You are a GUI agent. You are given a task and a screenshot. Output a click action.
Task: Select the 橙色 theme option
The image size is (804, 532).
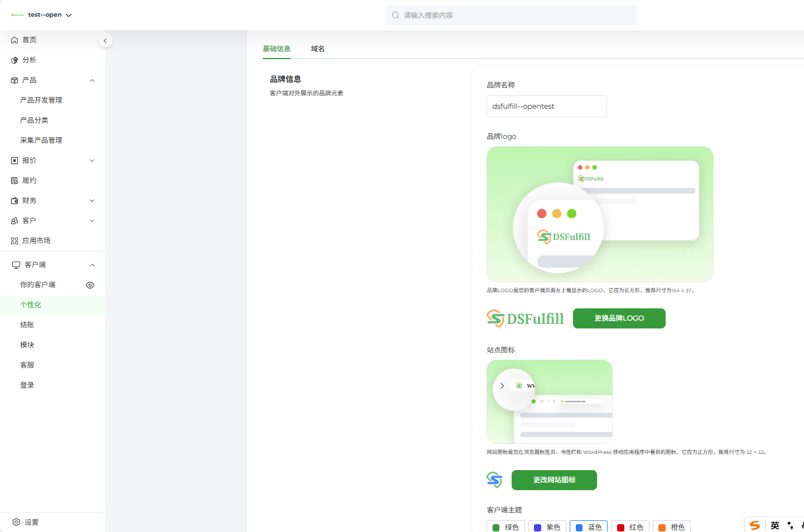coord(672,526)
